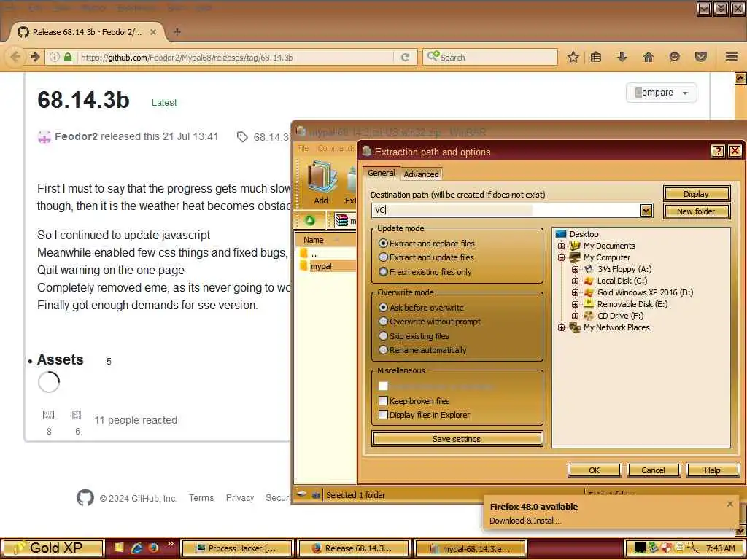
Task: Switch to the Advanced tab
Action: pyautogui.click(x=421, y=174)
